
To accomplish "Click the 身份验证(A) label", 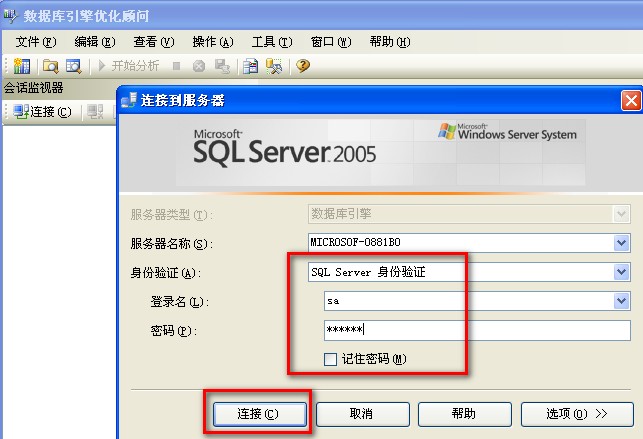I will click(x=166, y=273).
